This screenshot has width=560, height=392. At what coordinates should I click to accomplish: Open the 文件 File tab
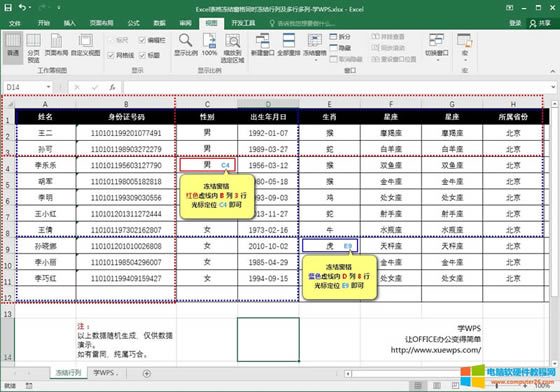pyautogui.click(x=15, y=23)
